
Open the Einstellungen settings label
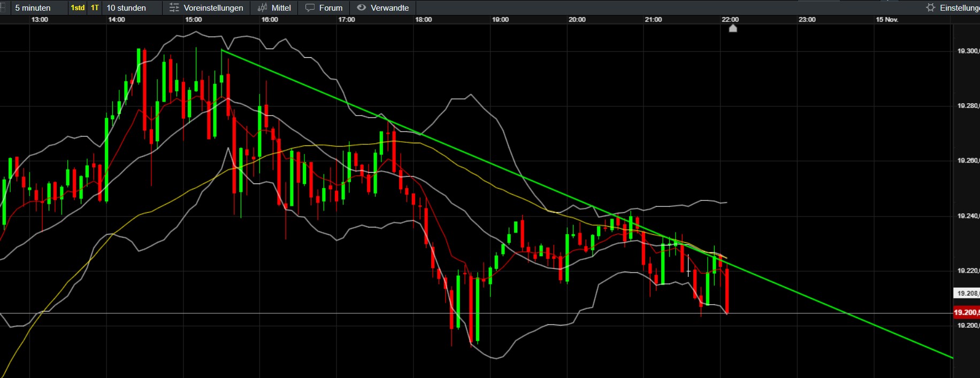point(960,7)
